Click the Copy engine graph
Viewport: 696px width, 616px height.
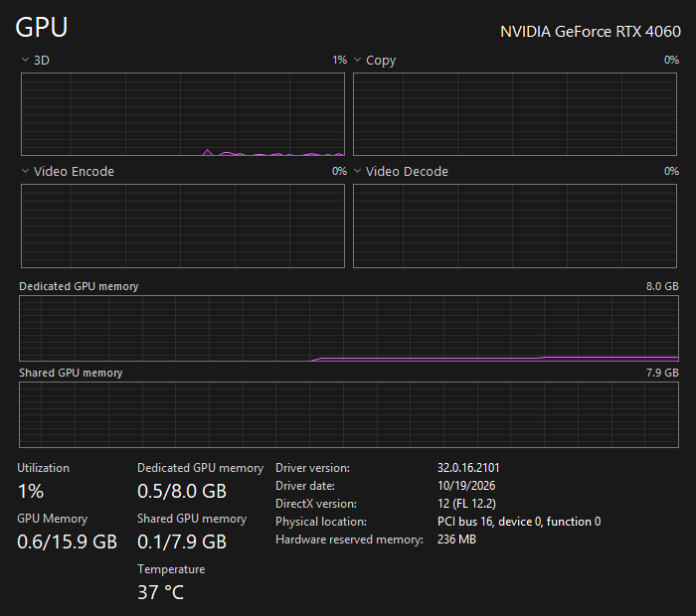[x=515, y=114]
